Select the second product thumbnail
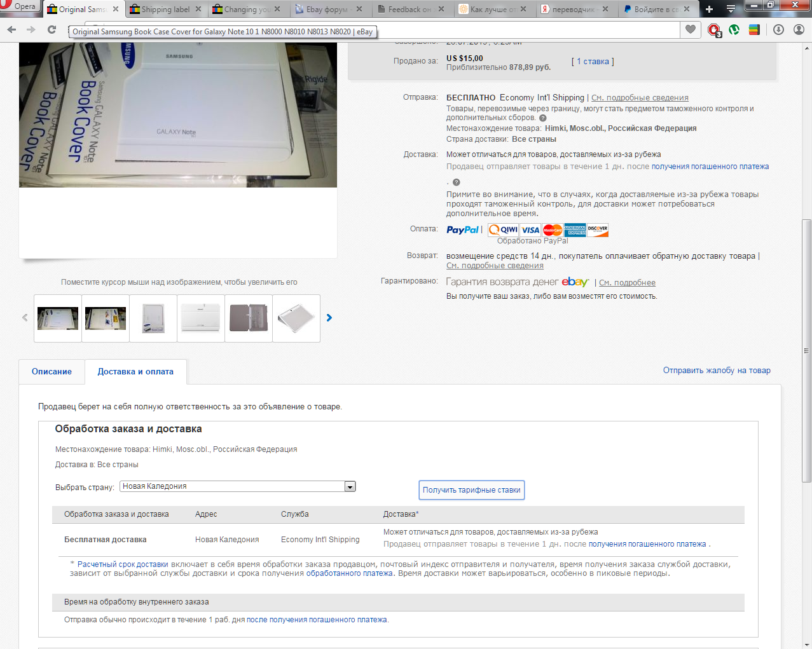 click(106, 318)
